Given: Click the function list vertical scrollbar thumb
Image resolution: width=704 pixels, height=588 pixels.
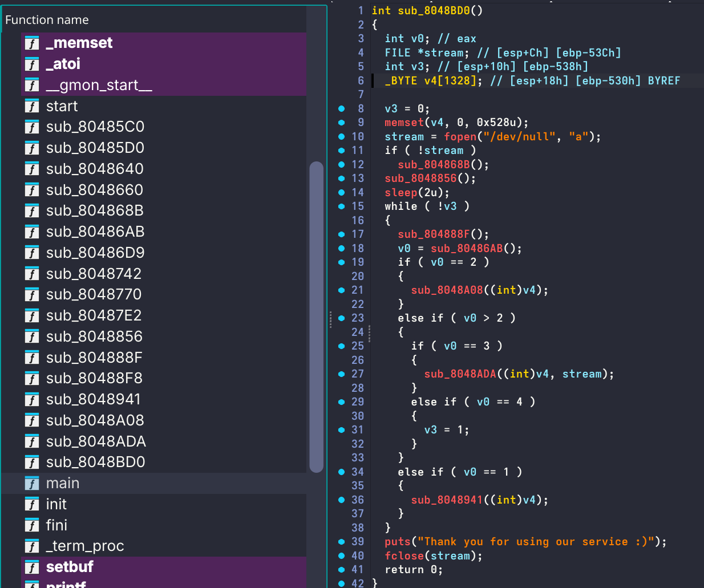Looking at the screenshot, I should (317, 317).
